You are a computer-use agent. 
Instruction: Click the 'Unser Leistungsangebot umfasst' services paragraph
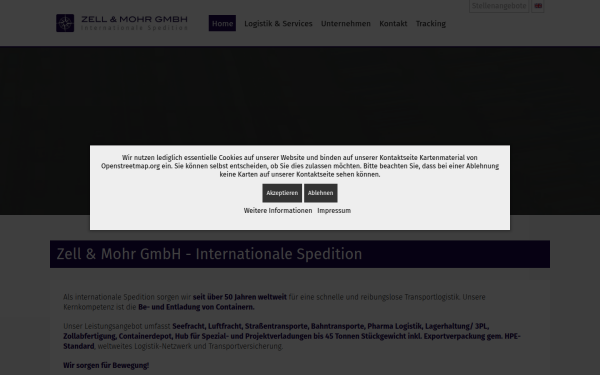[292, 336]
